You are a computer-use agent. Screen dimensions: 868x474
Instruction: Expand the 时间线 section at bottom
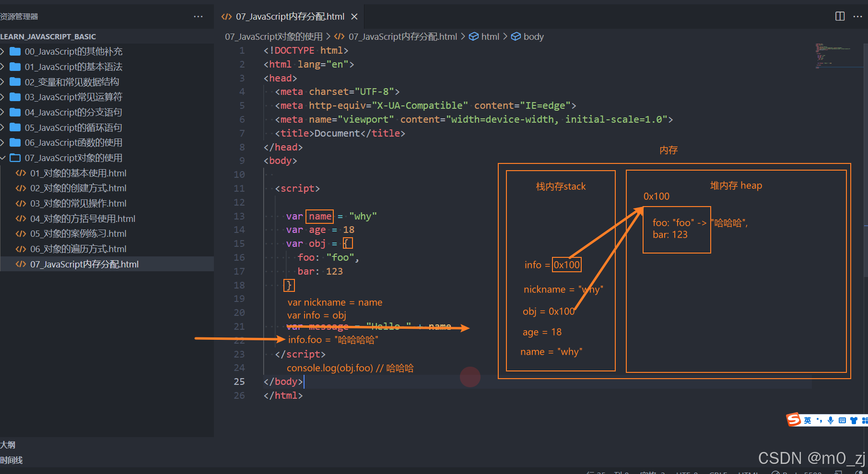click(x=12, y=460)
